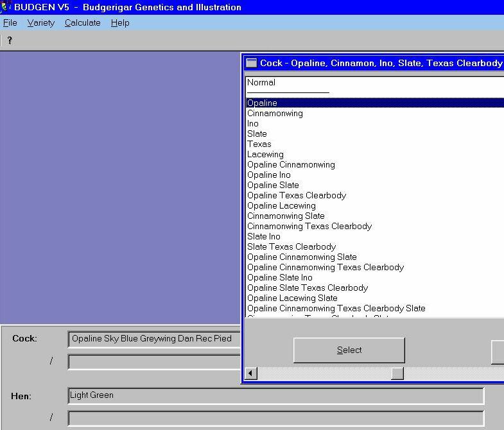Select 'Opaline Cinnamonwing Slate' entry
The width and height of the screenshot is (504, 430).
[x=375, y=257]
